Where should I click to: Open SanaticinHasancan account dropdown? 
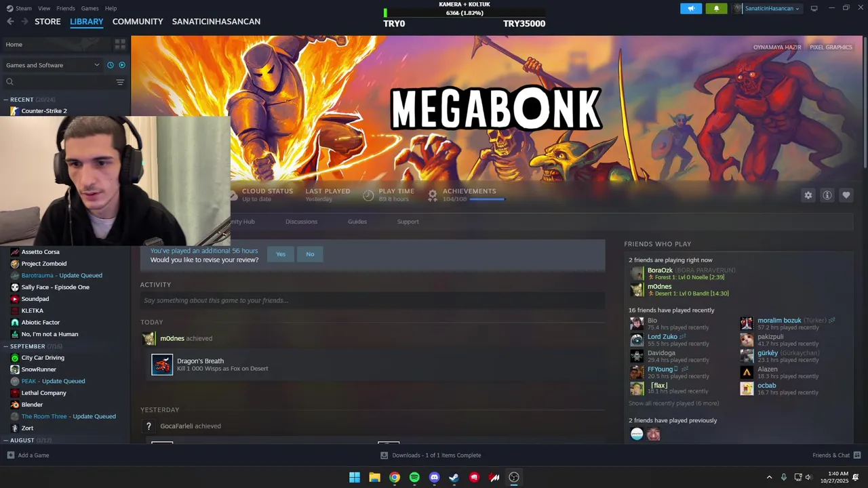point(767,8)
